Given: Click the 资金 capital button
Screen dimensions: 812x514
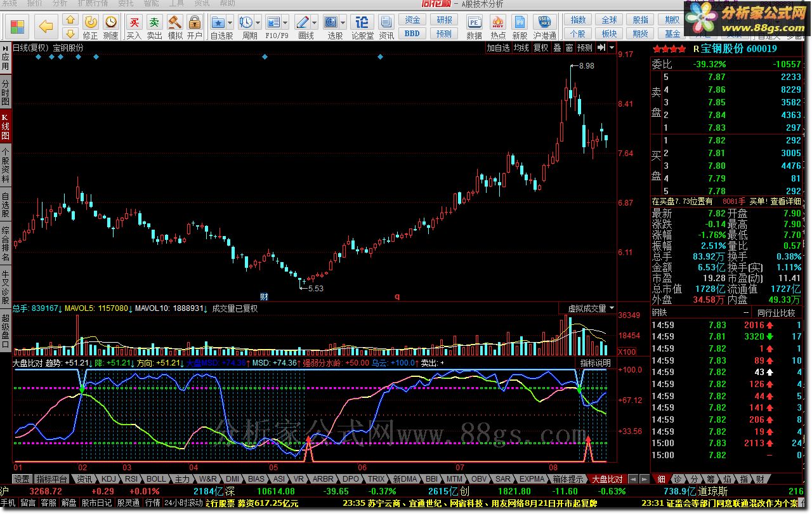Looking at the screenshot, I should click(412, 20).
